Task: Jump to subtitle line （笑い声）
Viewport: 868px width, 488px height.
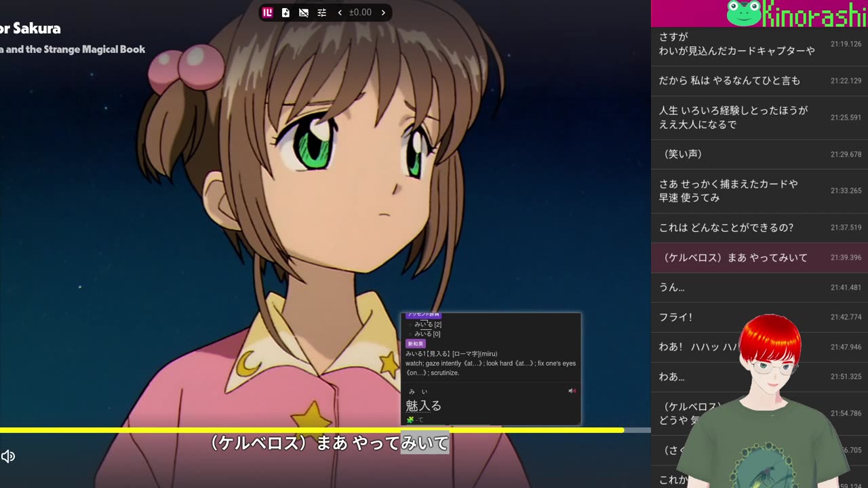Action: pos(759,154)
